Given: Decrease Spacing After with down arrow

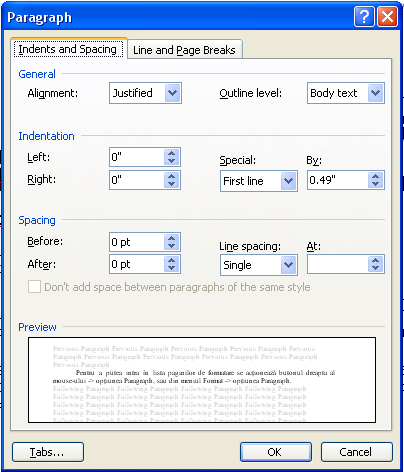Looking at the screenshot, I should (x=172, y=268).
